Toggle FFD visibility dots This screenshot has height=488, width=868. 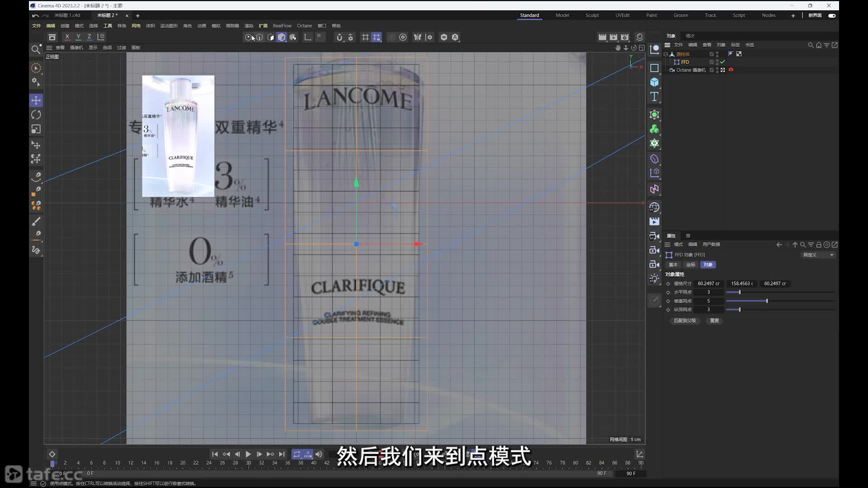point(717,62)
